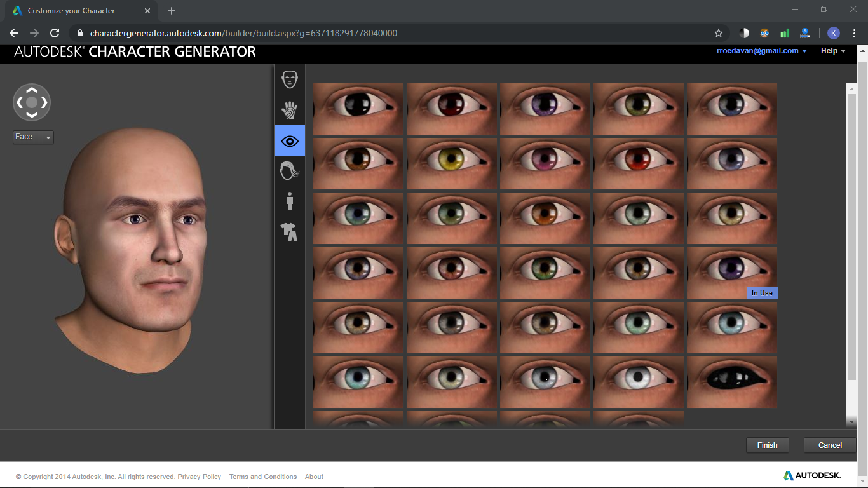The image size is (868, 488).
Task: Select the Body type category icon
Action: (289, 201)
